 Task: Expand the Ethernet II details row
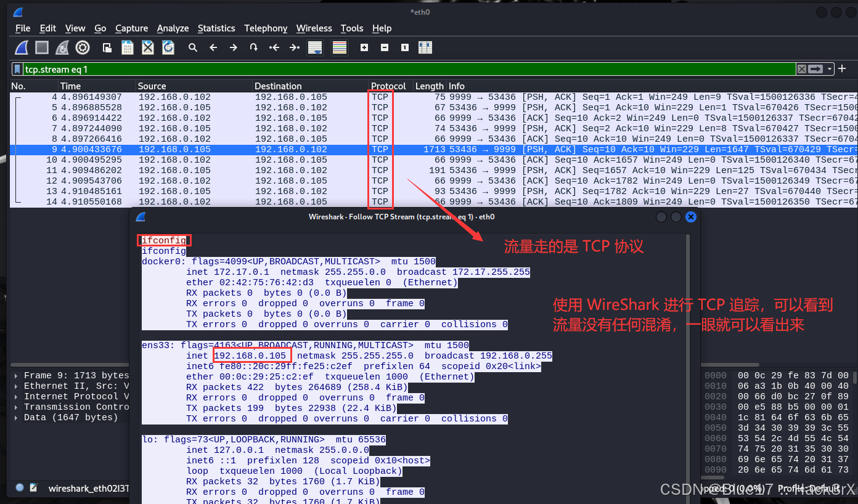pyautogui.click(x=17, y=386)
